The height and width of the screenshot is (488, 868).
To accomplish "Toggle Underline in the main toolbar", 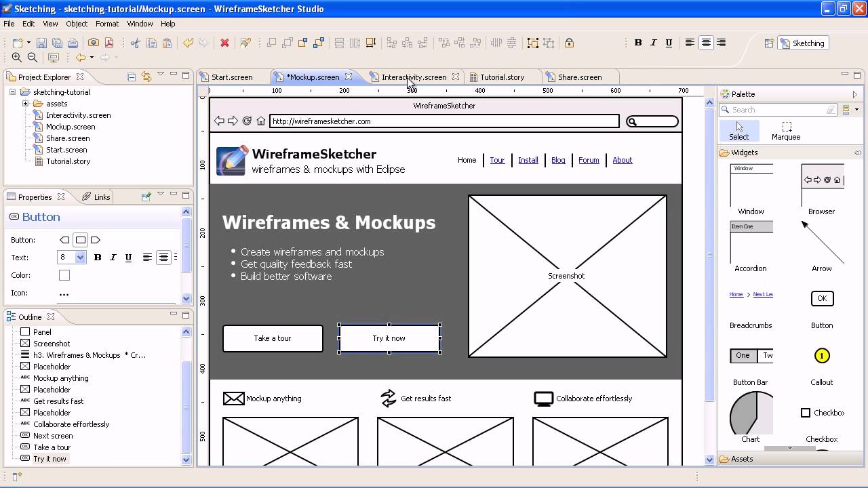I will pyautogui.click(x=669, y=43).
